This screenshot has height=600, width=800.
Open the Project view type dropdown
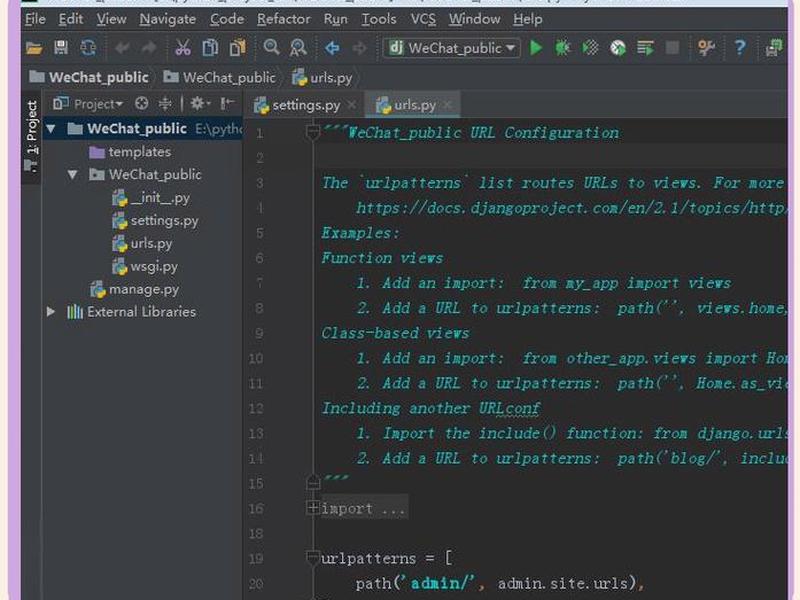click(x=88, y=104)
